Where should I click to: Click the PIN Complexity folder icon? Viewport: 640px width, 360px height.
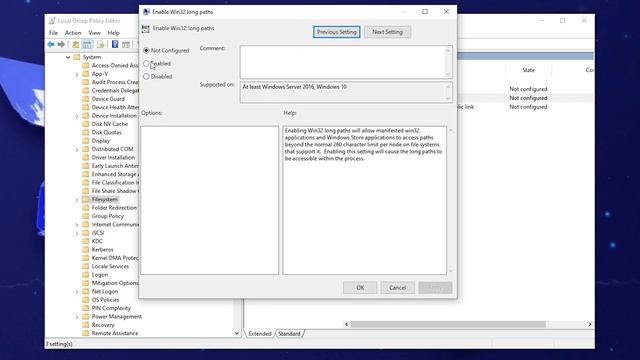(85, 308)
